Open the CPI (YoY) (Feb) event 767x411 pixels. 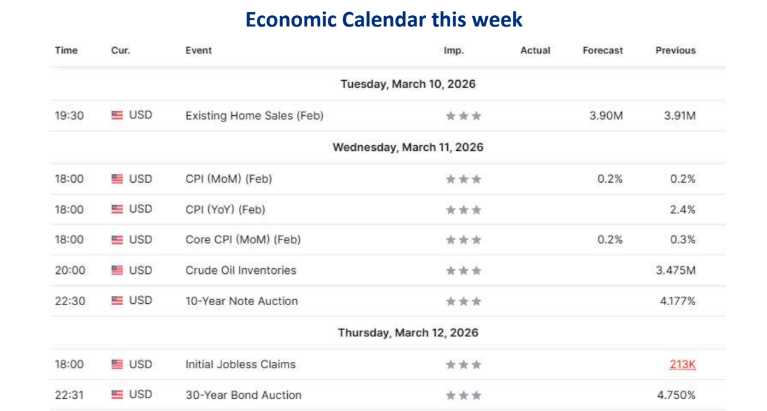tap(225, 210)
